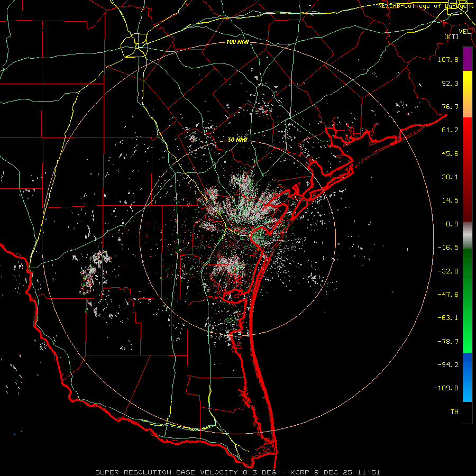476x476 pixels.
Task: Click the -16.5 legend value
Action: coord(448,248)
